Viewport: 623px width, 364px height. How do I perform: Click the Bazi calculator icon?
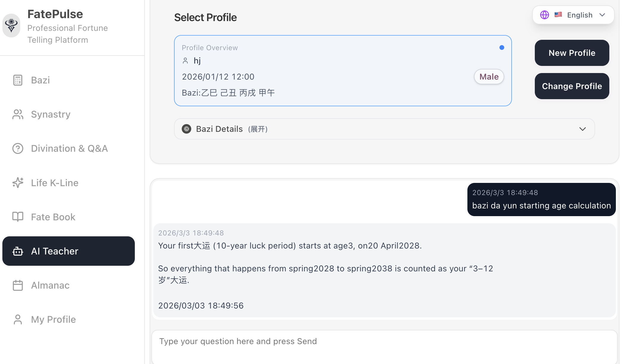coord(18,80)
